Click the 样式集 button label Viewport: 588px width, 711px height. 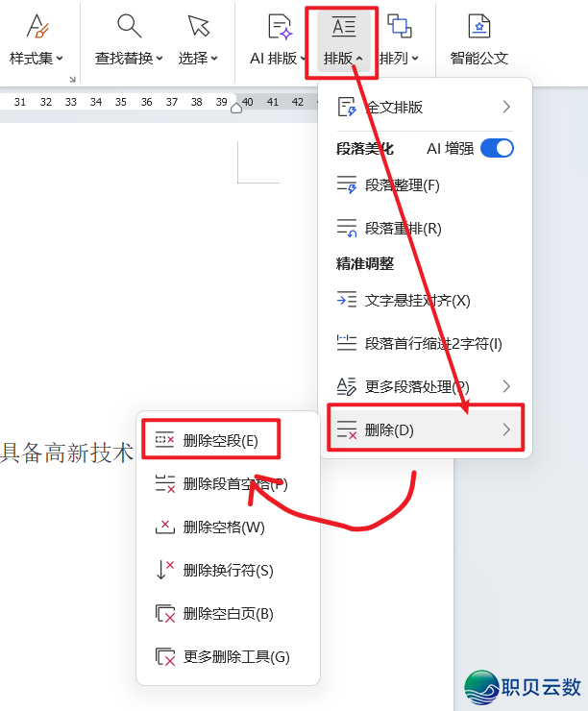(x=32, y=59)
